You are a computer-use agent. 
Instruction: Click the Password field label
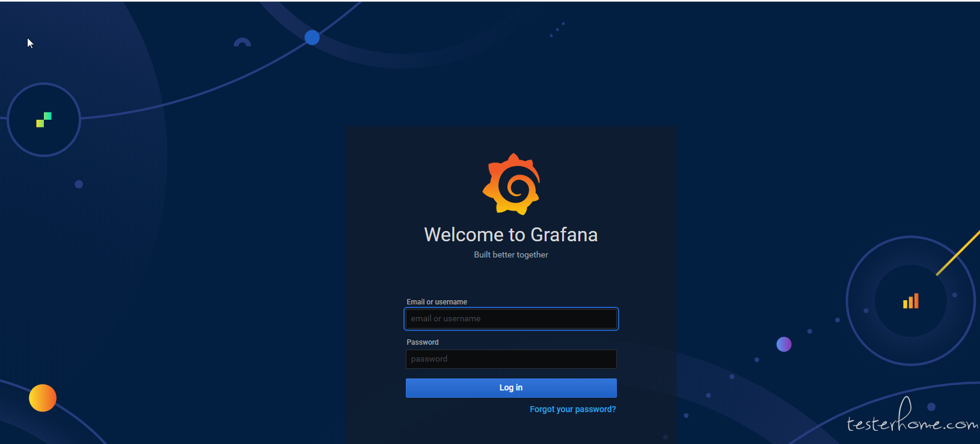[423, 342]
